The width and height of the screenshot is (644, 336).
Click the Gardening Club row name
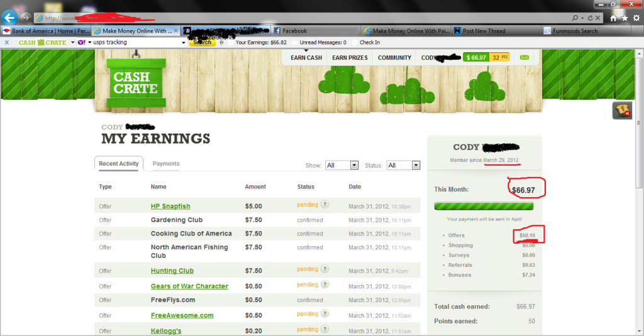177,220
